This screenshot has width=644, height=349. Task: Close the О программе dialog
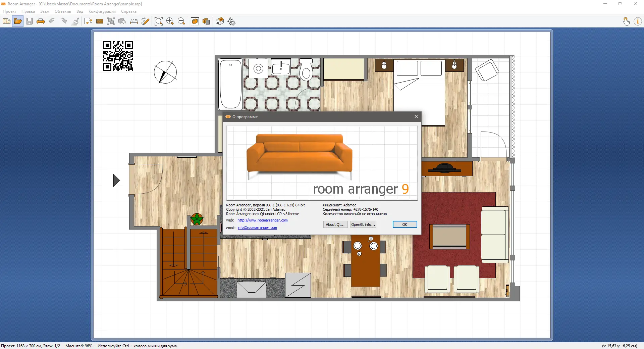416,116
